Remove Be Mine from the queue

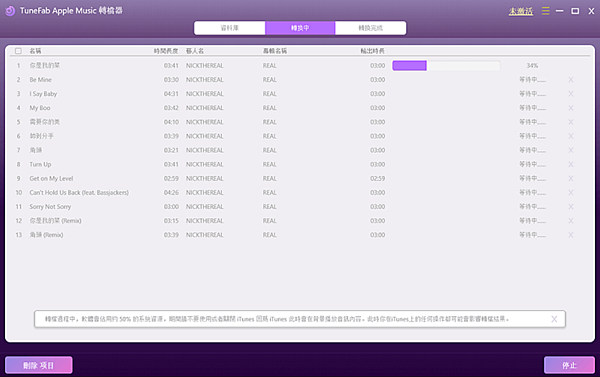pyautogui.click(x=571, y=80)
